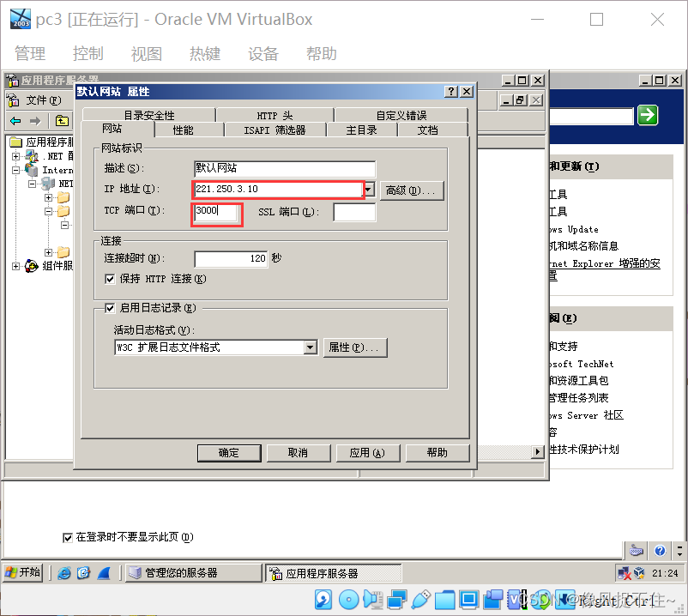
Task: Switch to the 目录安全性 tab
Action: click(x=148, y=115)
